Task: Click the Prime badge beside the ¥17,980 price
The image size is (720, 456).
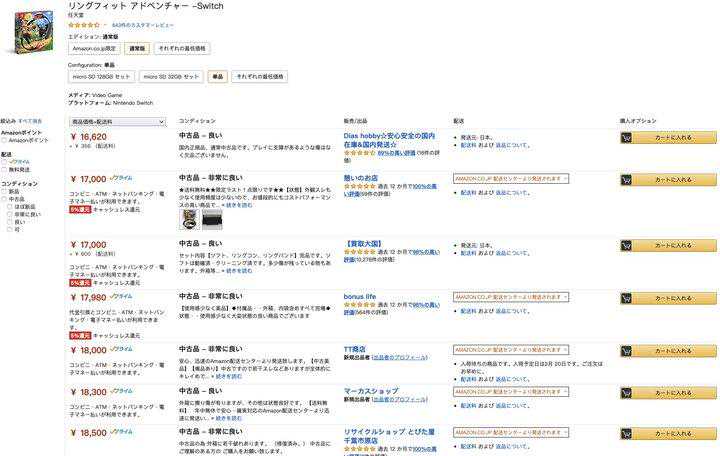Action: [x=121, y=296]
